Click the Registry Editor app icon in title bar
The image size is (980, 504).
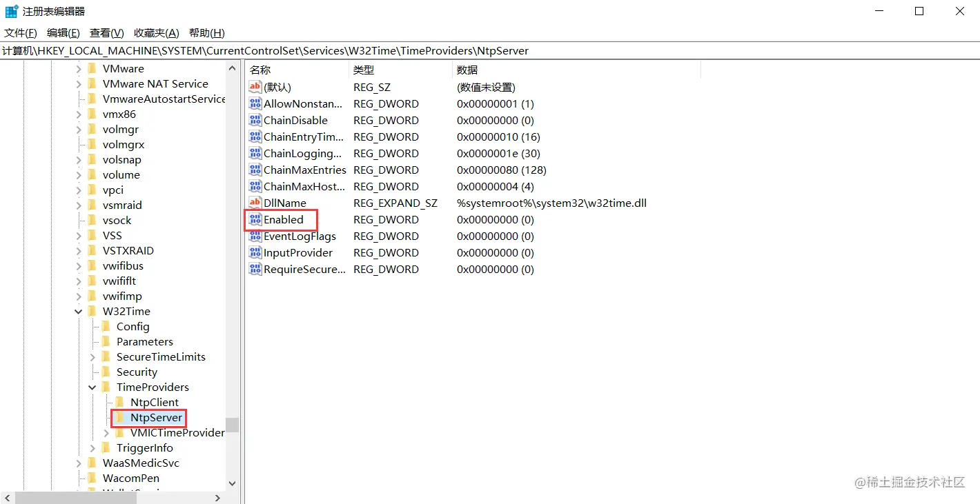click(12, 11)
